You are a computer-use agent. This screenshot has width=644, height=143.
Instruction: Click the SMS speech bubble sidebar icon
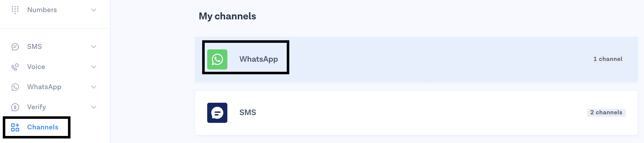15,47
